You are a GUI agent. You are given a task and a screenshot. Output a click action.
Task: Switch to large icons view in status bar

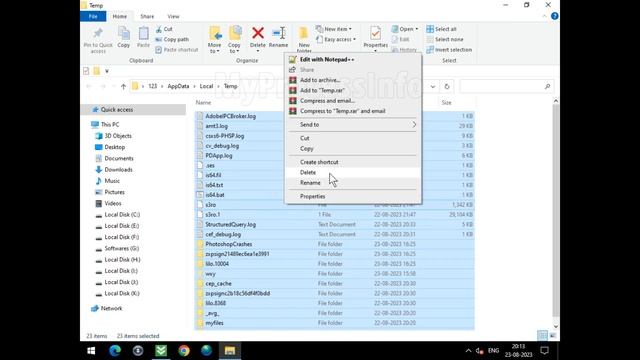pyautogui.click(x=553, y=336)
